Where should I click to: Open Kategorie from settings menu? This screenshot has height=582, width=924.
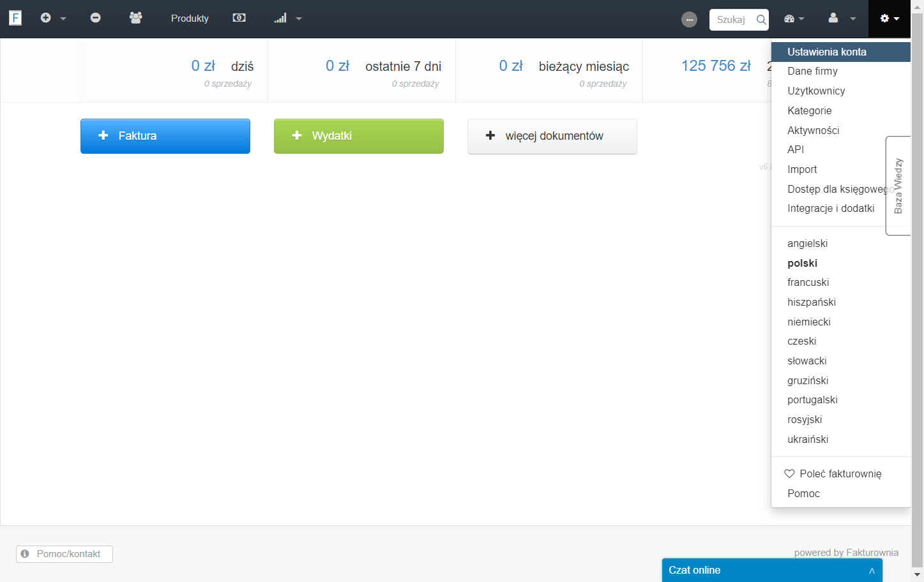840,110
